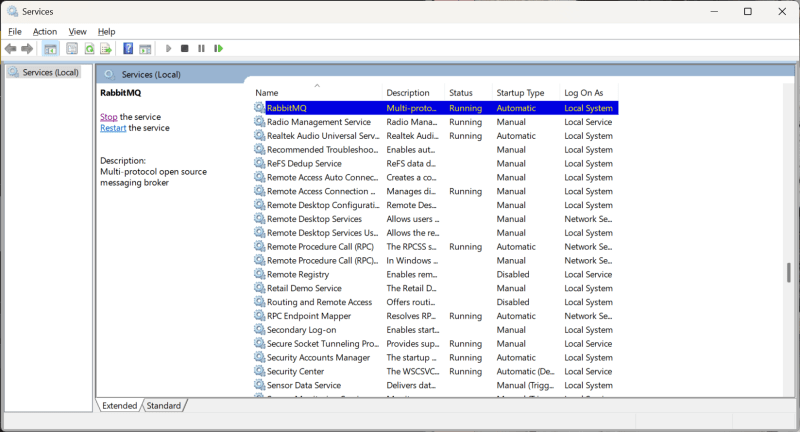This screenshot has height=432, width=800.
Task: Click the gear icon beside Retail Demo Service
Action: 260,288
